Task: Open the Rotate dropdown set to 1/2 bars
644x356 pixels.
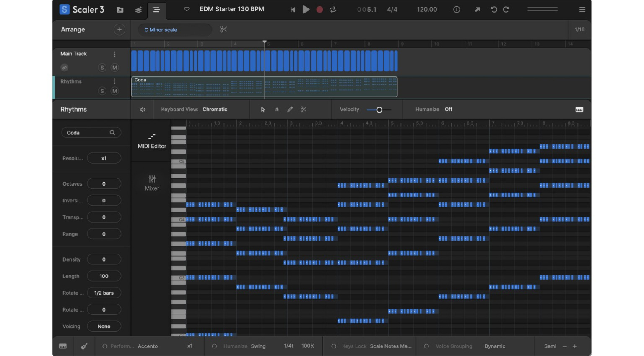Action: (x=104, y=293)
